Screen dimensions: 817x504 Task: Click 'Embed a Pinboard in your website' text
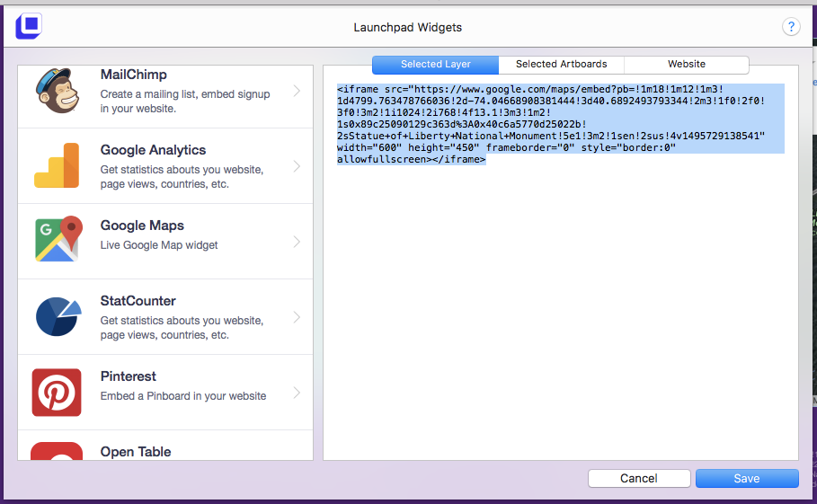182,396
